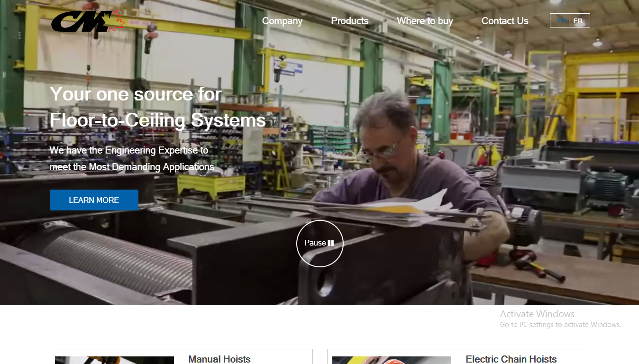Screen dimensions: 639x364
Task: Open the Manual Hoists heading link
Action: click(x=219, y=359)
